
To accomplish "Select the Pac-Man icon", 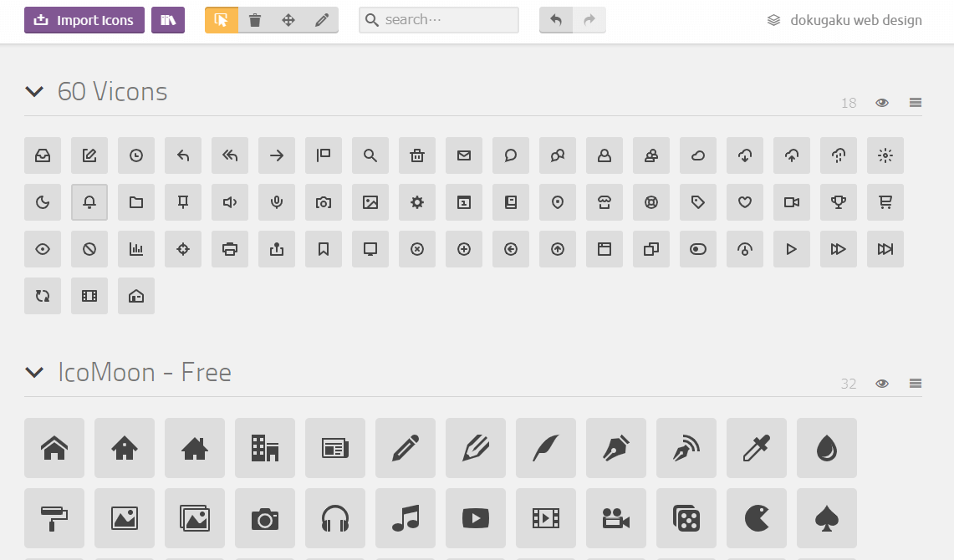I will click(757, 519).
